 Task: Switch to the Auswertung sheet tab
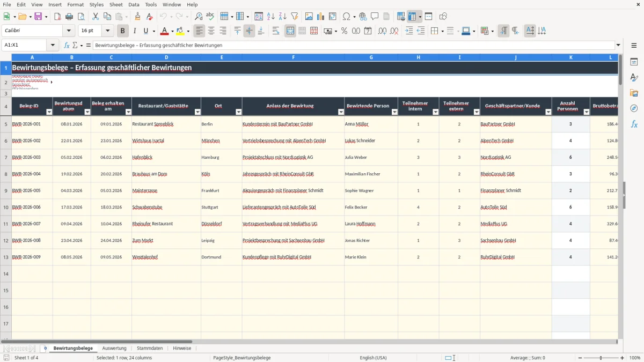pyautogui.click(x=114, y=348)
